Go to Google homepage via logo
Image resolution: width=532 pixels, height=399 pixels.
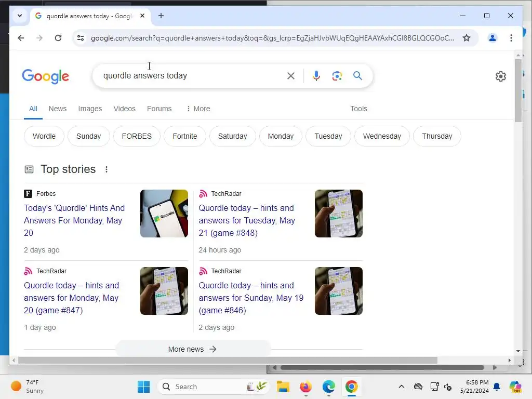(x=46, y=76)
